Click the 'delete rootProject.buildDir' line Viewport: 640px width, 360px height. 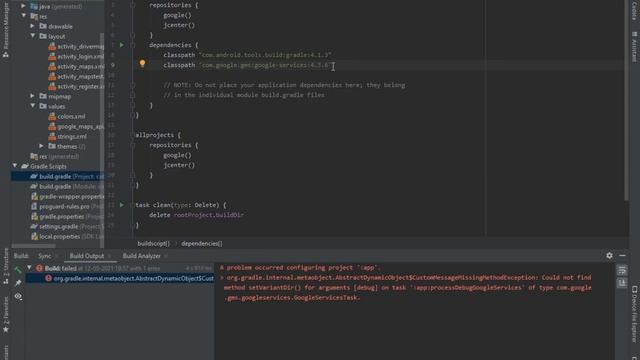pyautogui.click(x=196, y=215)
